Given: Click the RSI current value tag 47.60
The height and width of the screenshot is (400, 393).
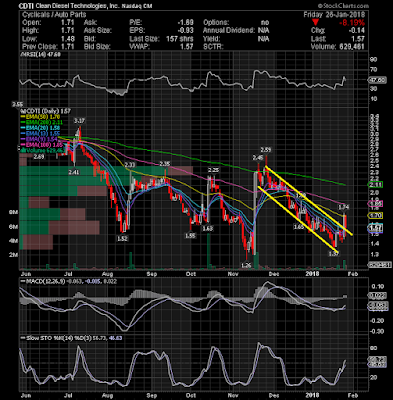Looking at the screenshot, I should click(377, 80).
